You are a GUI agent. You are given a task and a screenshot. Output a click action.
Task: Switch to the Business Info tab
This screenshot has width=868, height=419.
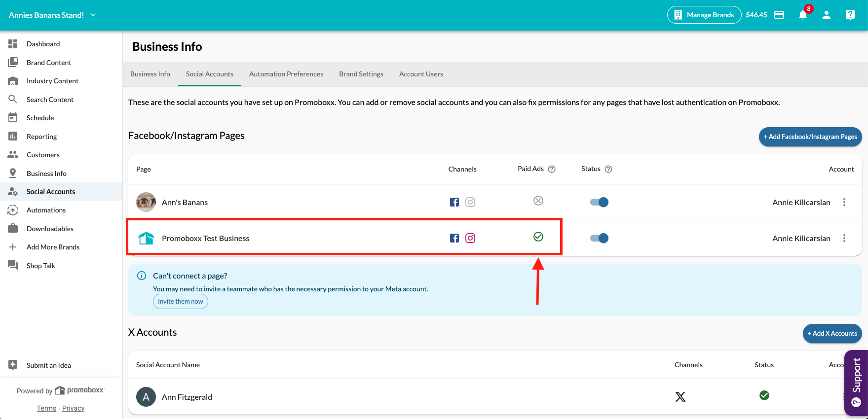(150, 74)
